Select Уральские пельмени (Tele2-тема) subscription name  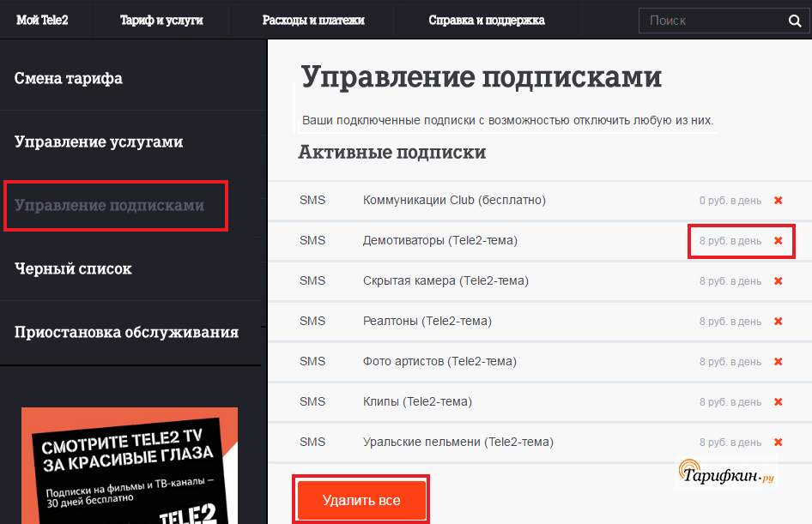pyautogui.click(x=458, y=443)
